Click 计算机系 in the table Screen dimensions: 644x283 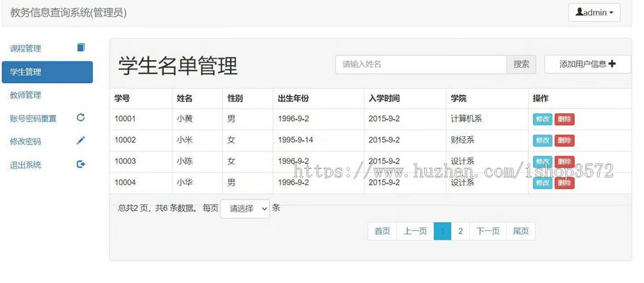point(466,119)
